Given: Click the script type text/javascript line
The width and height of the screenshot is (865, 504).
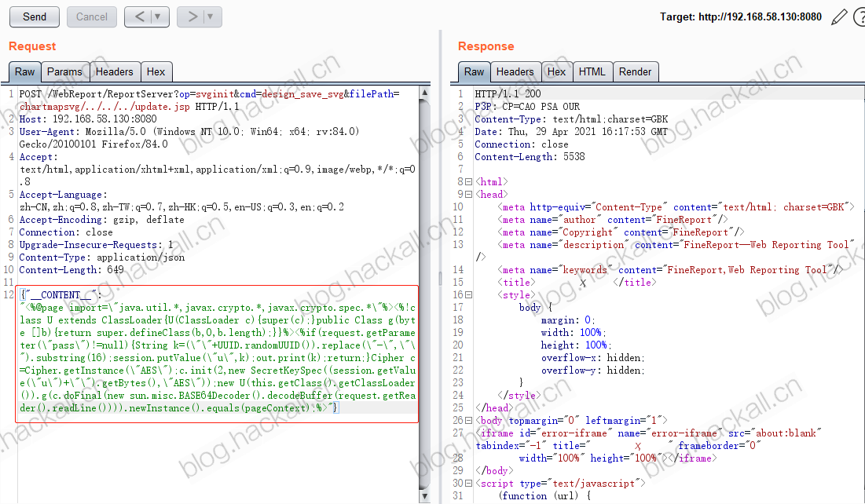Looking at the screenshot, I should click(x=560, y=484).
